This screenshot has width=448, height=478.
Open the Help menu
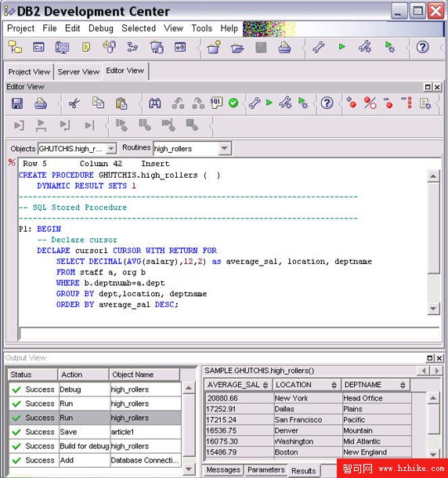pos(229,28)
